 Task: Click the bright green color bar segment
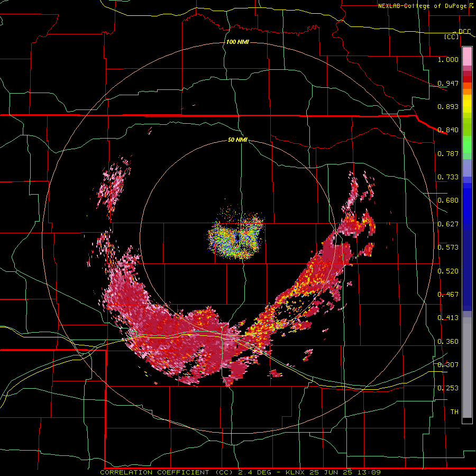click(x=467, y=144)
